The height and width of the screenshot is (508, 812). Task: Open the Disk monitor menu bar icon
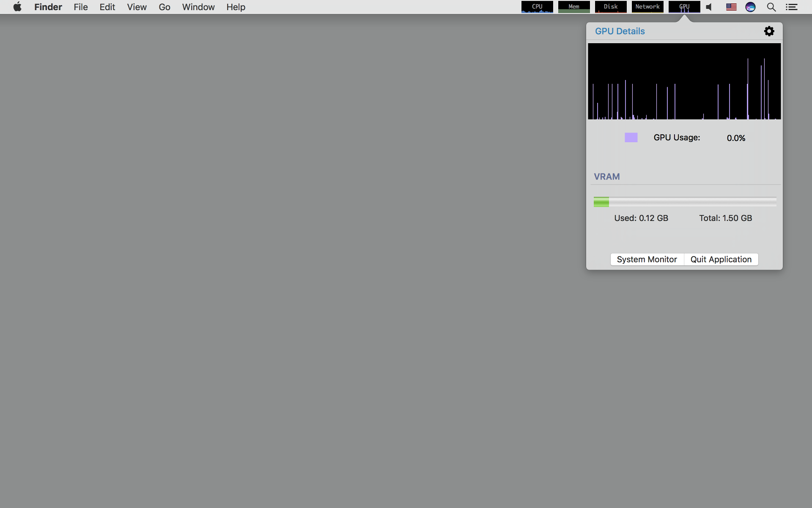[611, 7]
